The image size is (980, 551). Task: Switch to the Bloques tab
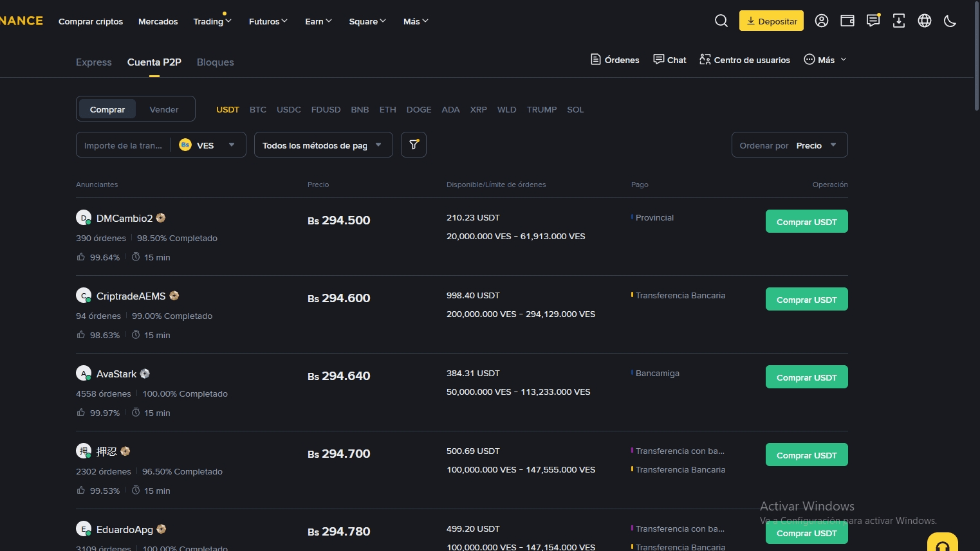pyautogui.click(x=216, y=62)
